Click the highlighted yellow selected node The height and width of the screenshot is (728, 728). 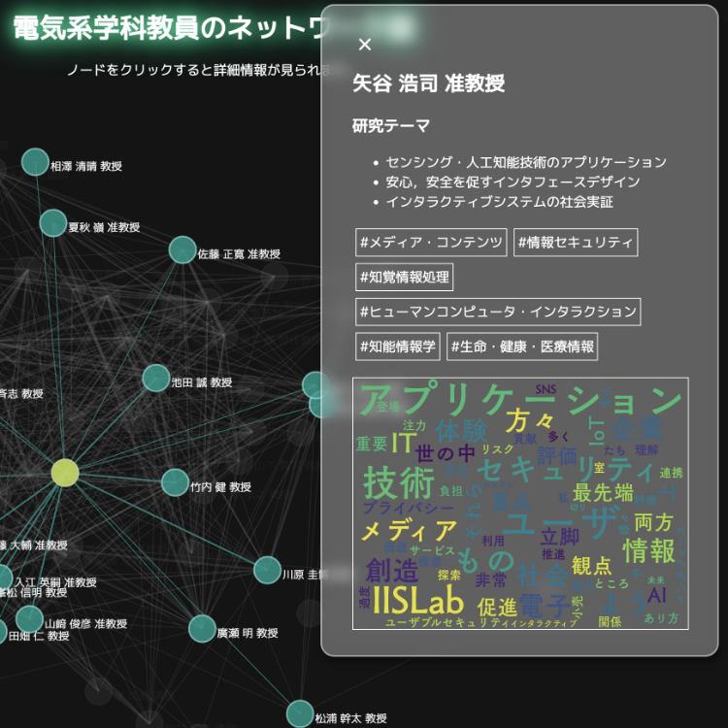(65, 473)
